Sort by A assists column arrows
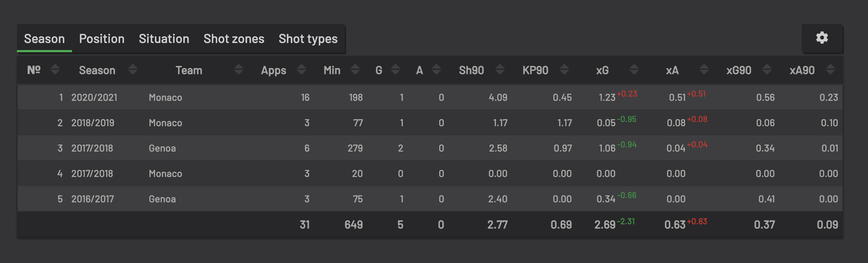The width and height of the screenshot is (868, 263). [x=436, y=69]
